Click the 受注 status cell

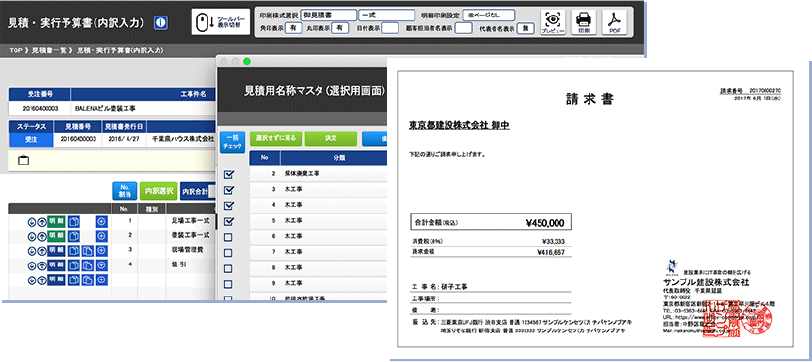tap(31, 140)
